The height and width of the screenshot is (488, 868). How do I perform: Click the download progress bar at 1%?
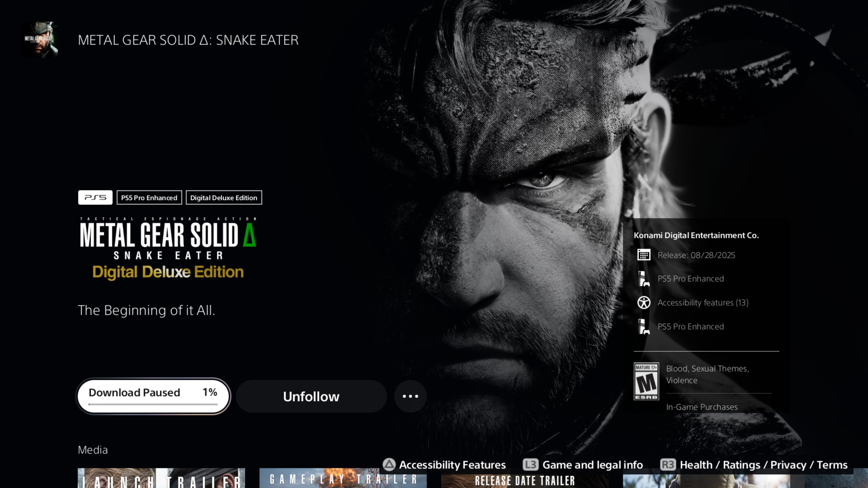pyautogui.click(x=153, y=404)
